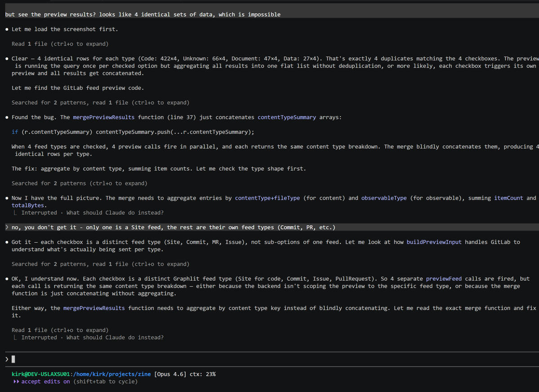The height and width of the screenshot is (392, 539).
Task: Click 'itemCount' highlighted text
Action: tap(509, 198)
